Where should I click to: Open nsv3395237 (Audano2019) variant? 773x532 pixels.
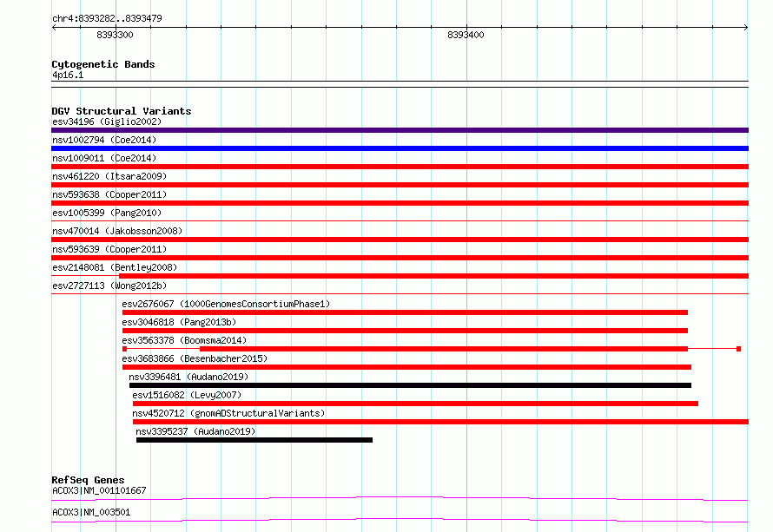tap(195, 431)
